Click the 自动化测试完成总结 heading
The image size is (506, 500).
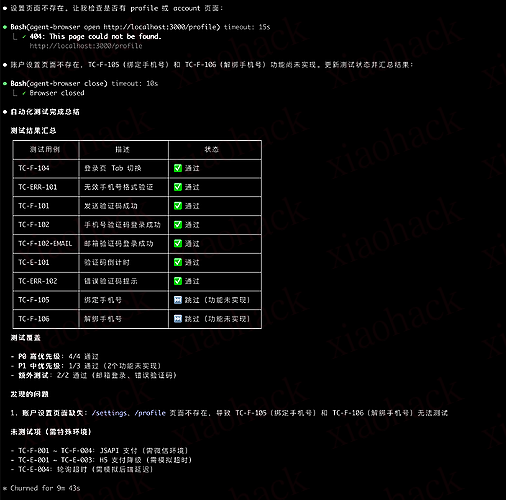pyautogui.click(x=45, y=112)
